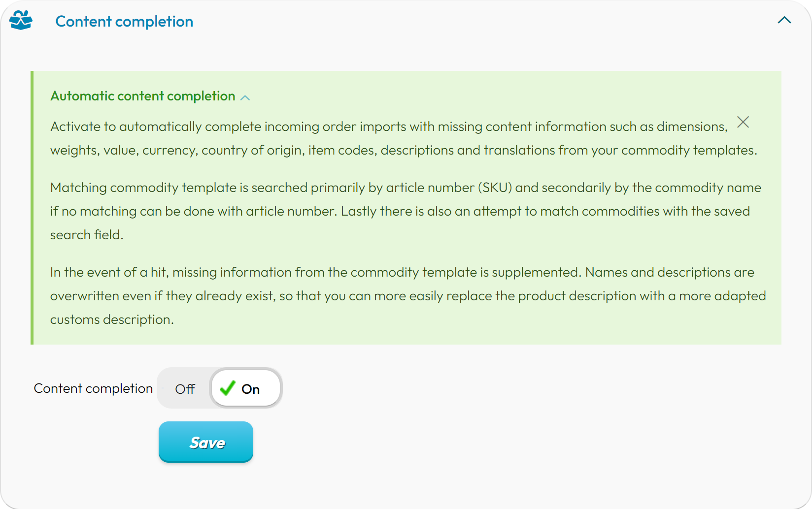Click the text 'customs description.' in the info box
Viewport: 812px width, 509px height.
[112, 319]
